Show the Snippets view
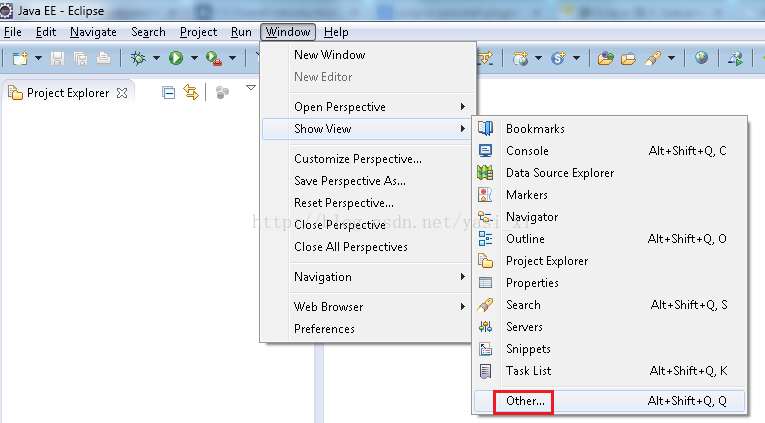The height and width of the screenshot is (423, 765). click(609, 349)
